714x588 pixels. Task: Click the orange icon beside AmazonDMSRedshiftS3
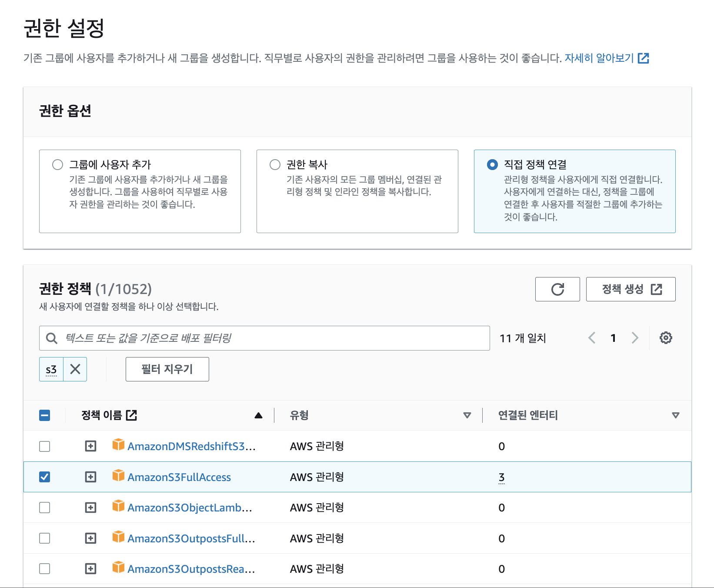click(x=118, y=444)
